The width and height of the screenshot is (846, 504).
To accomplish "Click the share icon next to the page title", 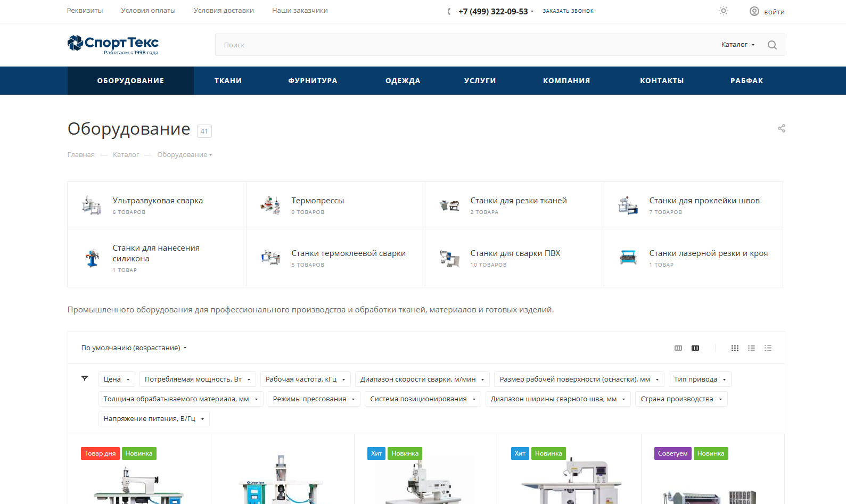I will coord(782,128).
